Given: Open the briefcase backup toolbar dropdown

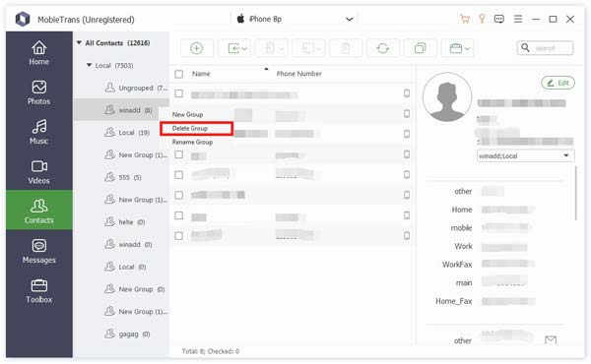Looking at the screenshot, I should 459,48.
